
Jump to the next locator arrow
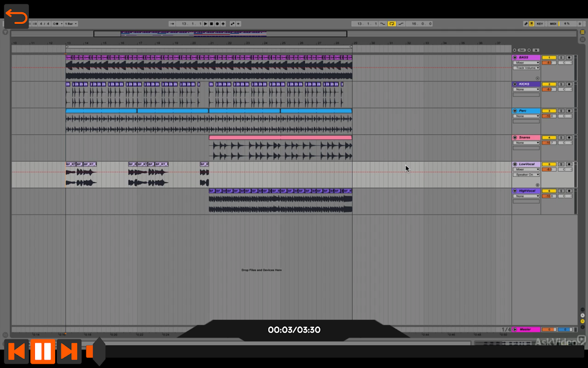[x=529, y=50]
